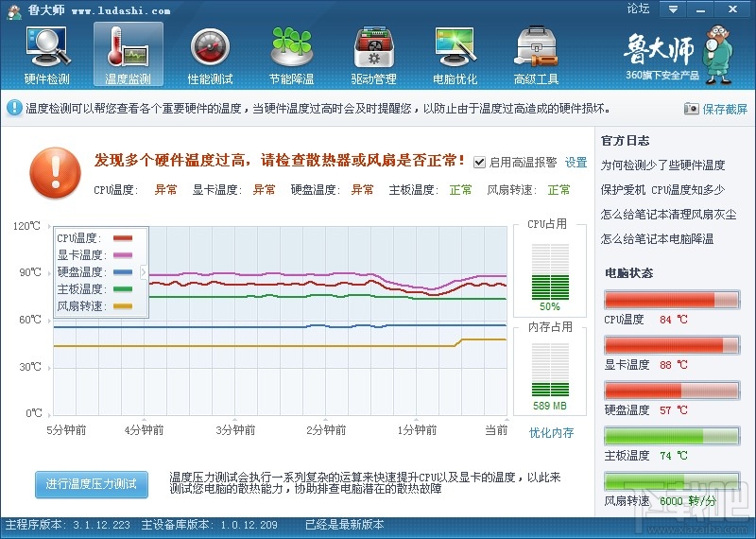Open the 硬件检测 hardware detection icon

click(46, 46)
